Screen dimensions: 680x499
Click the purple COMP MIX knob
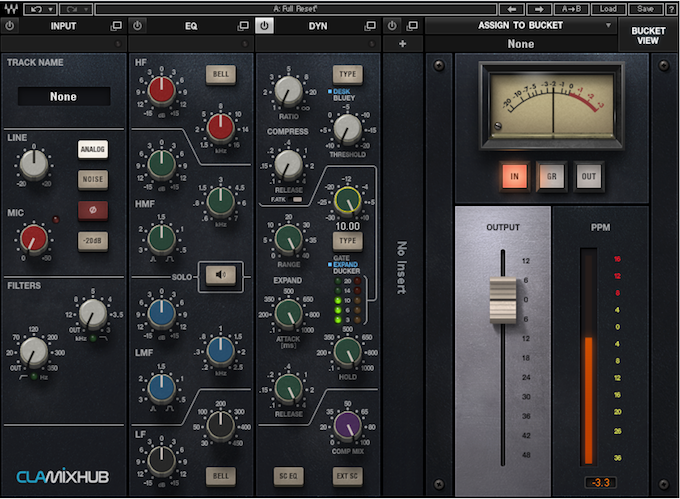pyautogui.click(x=348, y=426)
